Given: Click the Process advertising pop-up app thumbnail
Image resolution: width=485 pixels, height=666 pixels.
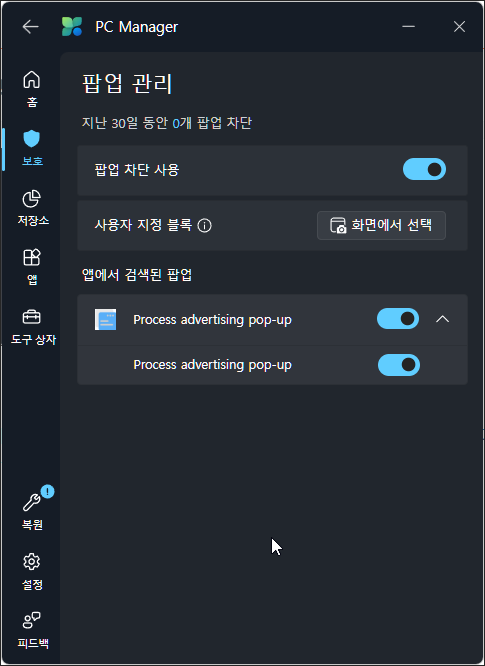Looking at the screenshot, I should 105,320.
